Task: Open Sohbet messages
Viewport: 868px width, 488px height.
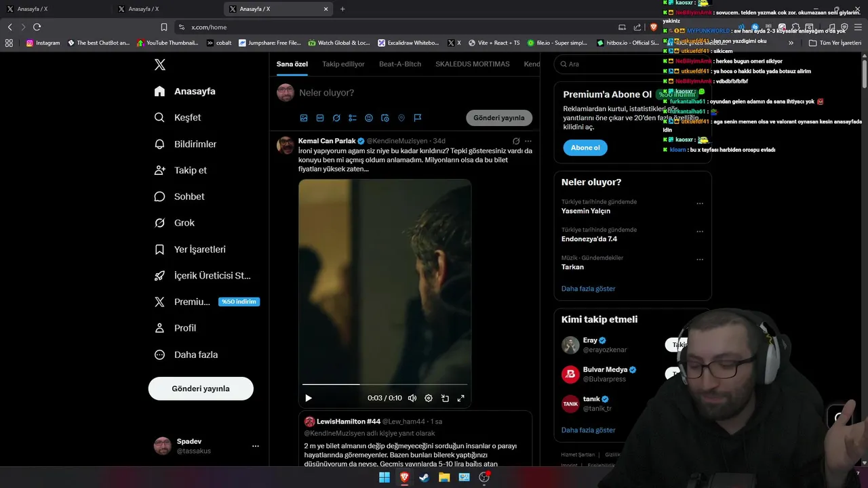Action: pyautogui.click(x=180, y=197)
